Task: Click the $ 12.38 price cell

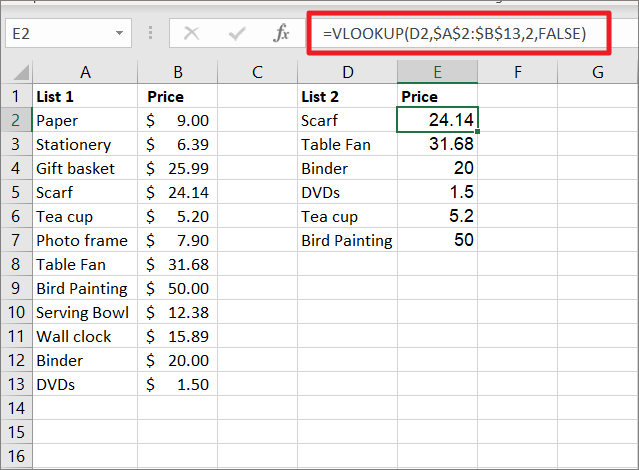Action: (x=178, y=312)
